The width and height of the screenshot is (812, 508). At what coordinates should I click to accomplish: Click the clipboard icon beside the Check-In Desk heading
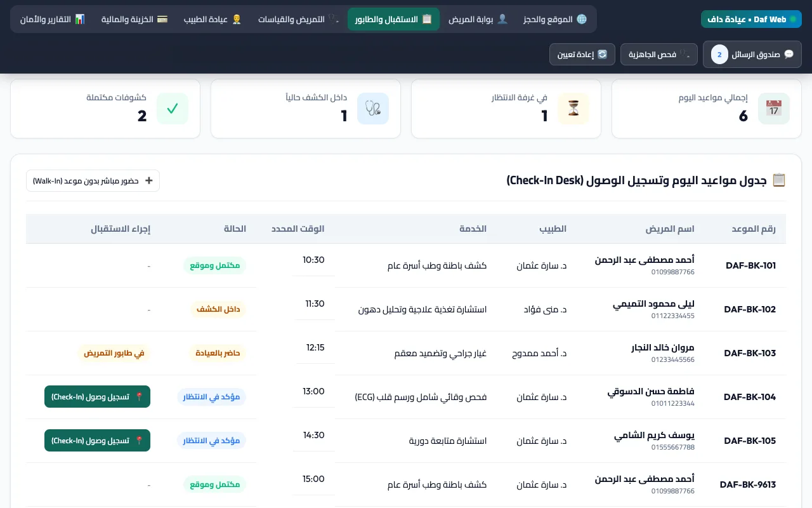[x=779, y=180]
